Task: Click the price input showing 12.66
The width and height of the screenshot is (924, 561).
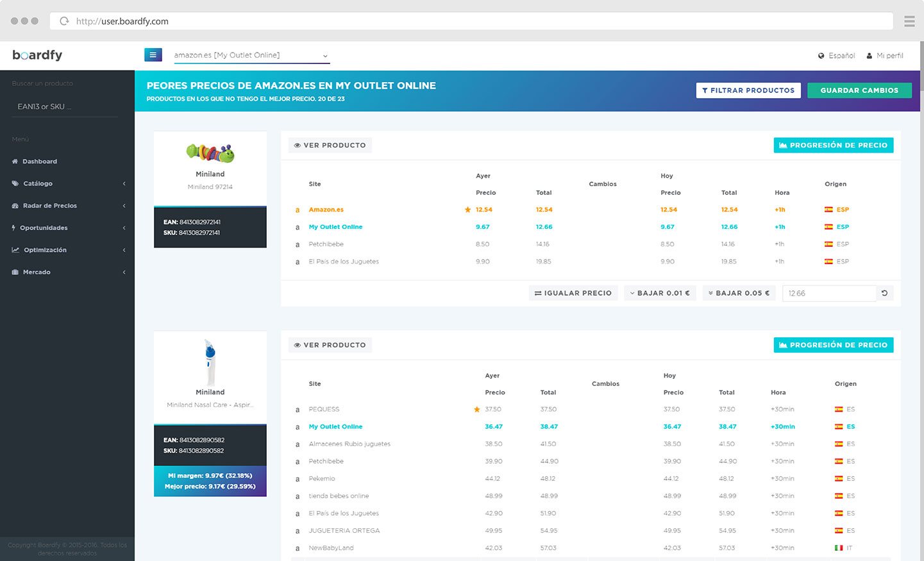Action: point(829,293)
